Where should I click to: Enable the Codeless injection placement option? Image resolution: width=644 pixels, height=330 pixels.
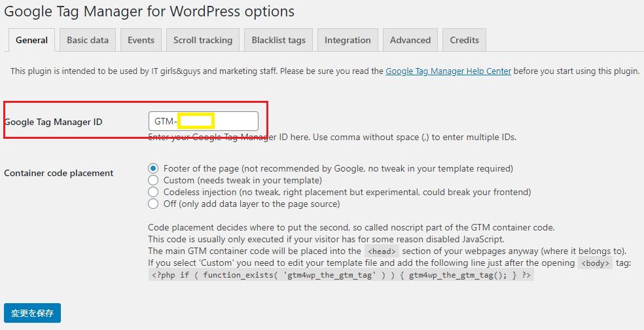[x=153, y=192]
